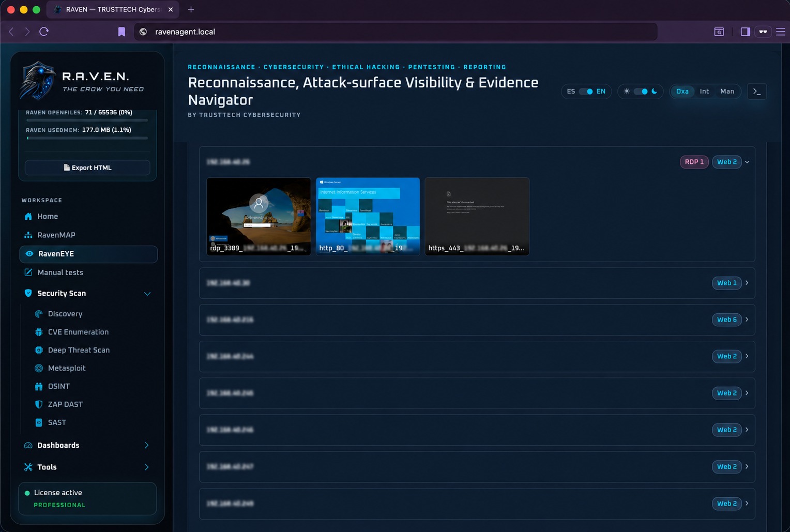Open ZAP DAST from the sidebar

[x=65, y=404]
